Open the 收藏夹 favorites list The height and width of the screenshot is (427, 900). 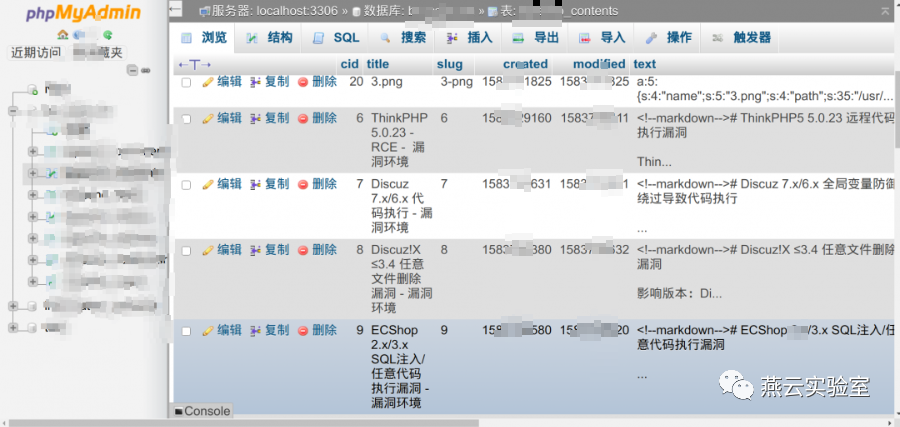[98, 53]
